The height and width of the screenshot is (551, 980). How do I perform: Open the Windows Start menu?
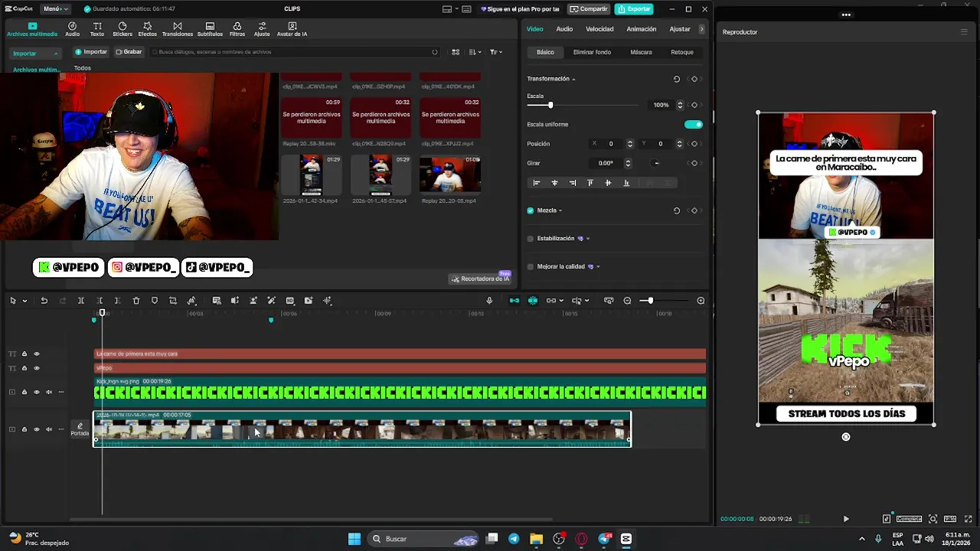tap(354, 539)
